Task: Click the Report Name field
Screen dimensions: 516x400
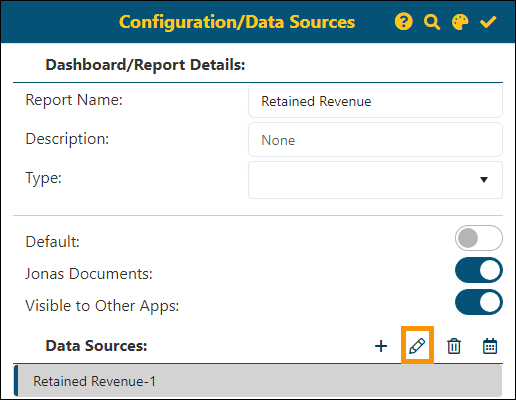Action: [x=375, y=101]
